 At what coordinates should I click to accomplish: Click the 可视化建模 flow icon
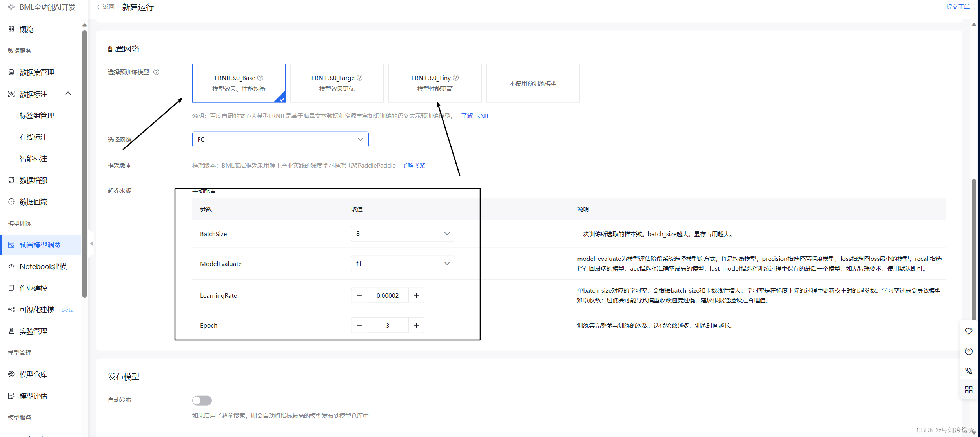click(11, 310)
